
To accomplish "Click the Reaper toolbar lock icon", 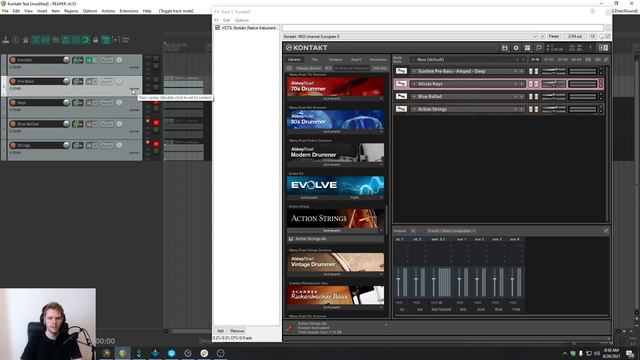I will click(96, 40).
